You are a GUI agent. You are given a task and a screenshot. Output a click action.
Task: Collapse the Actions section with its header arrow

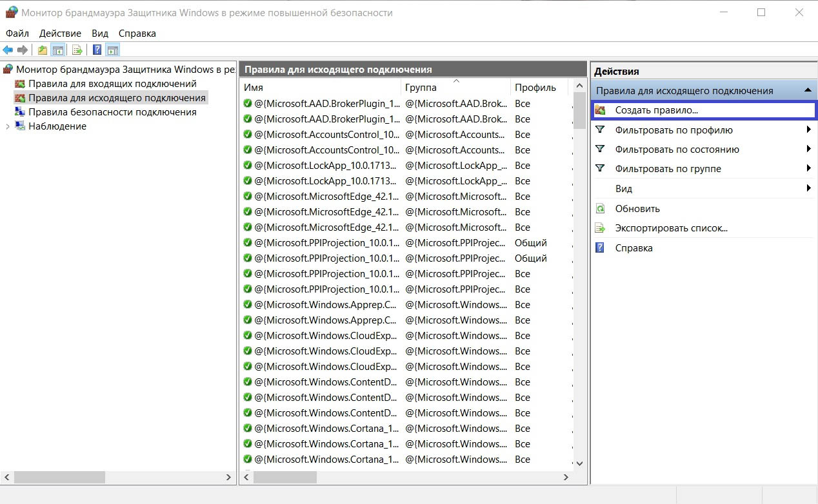point(806,91)
